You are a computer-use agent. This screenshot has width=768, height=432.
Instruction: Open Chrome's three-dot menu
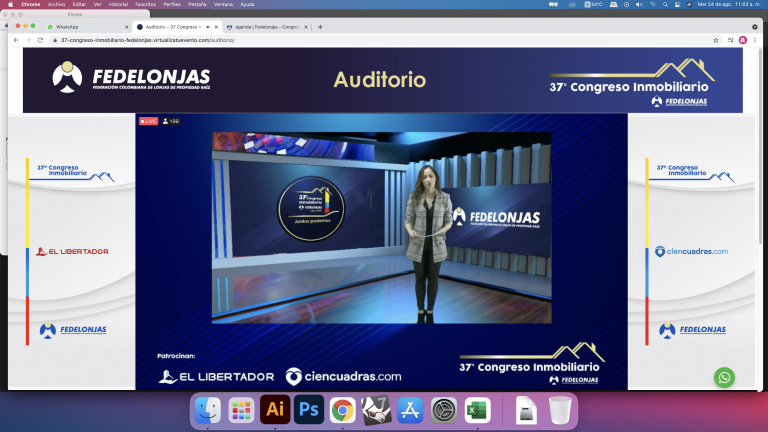point(755,40)
